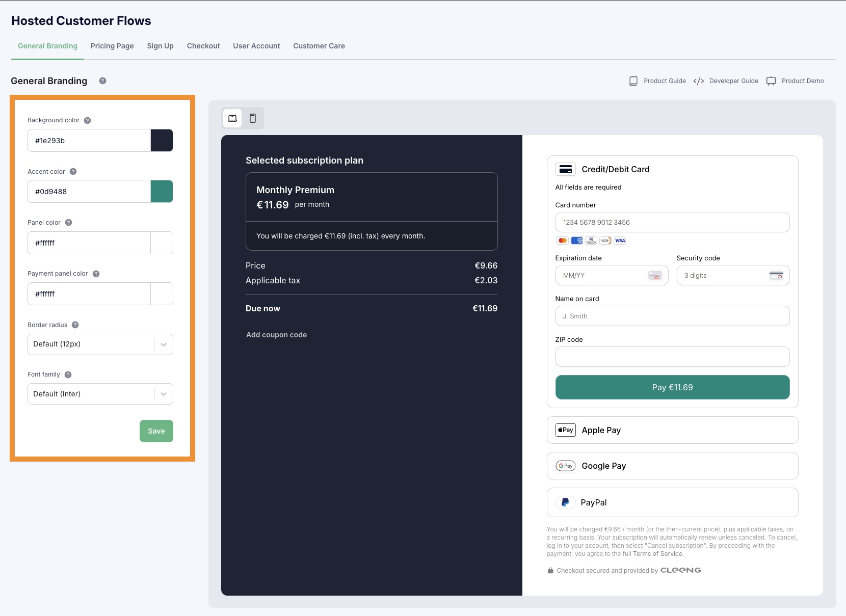The image size is (846, 616).
Task: Select the General Branding tab
Action: (x=48, y=46)
